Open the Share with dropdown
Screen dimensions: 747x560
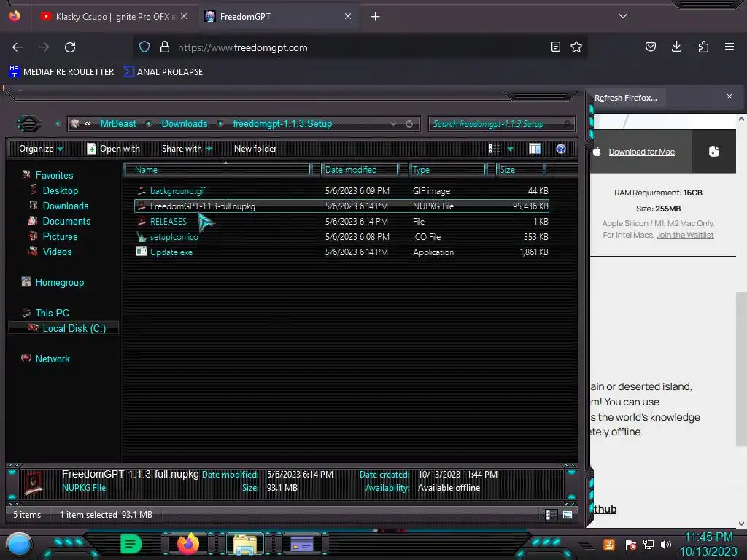[187, 149]
